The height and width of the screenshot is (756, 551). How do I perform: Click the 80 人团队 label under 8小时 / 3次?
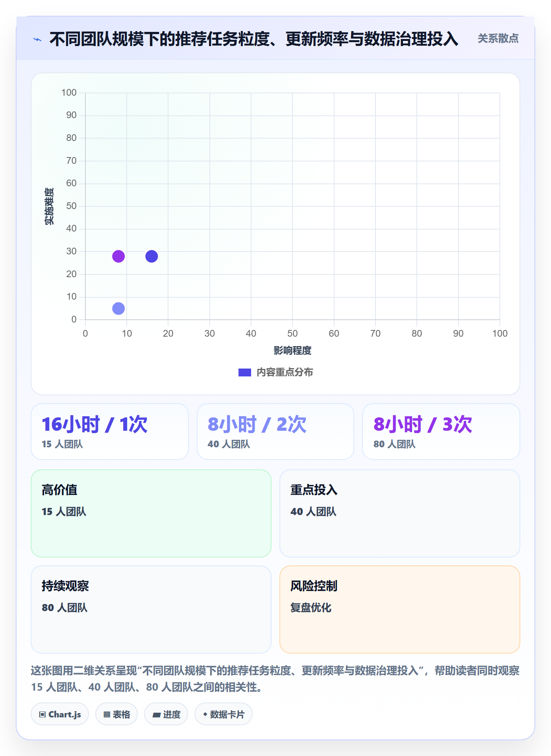[x=394, y=444]
